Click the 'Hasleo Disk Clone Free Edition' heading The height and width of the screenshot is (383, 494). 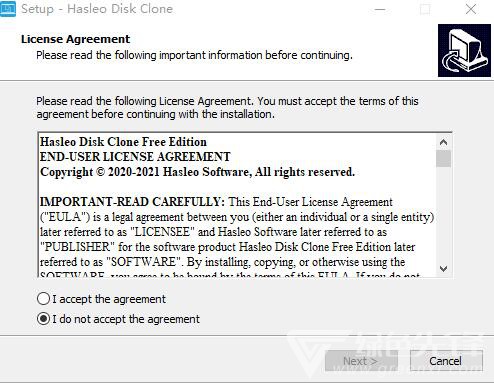123,142
